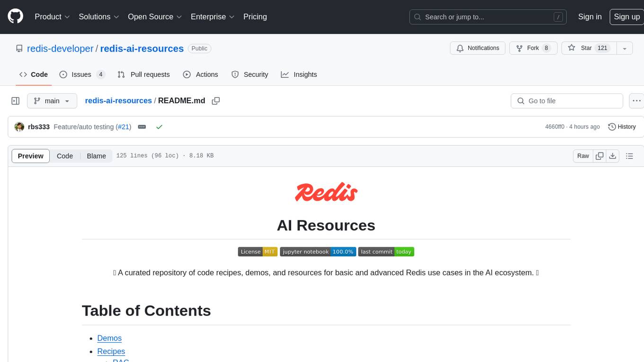Select the Blame view
This screenshot has height=362, width=644.
(x=96, y=156)
